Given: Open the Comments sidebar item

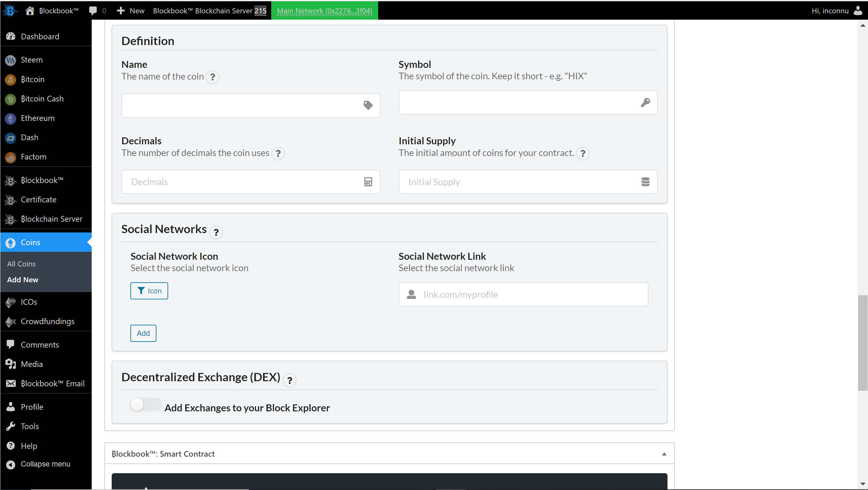Looking at the screenshot, I should pos(46,345).
